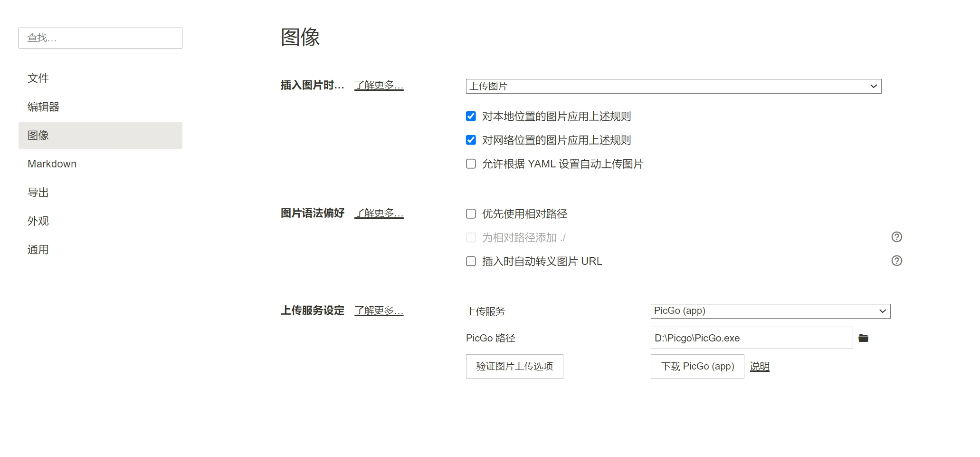Viewport: 980px width, 457px height.
Task: Open the 上传图片 insert-action dropdown
Action: click(673, 86)
